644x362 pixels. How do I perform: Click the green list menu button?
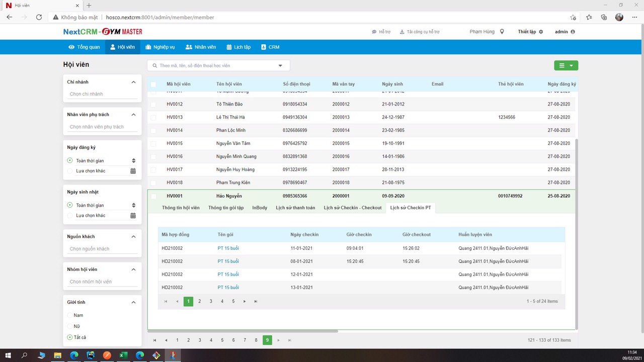[x=566, y=65]
